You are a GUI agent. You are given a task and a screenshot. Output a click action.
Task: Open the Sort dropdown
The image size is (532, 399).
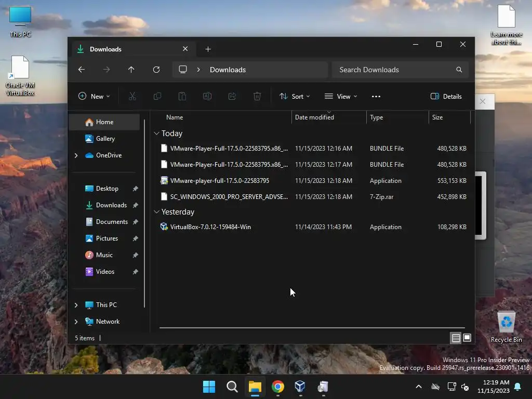pyautogui.click(x=295, y=96)
